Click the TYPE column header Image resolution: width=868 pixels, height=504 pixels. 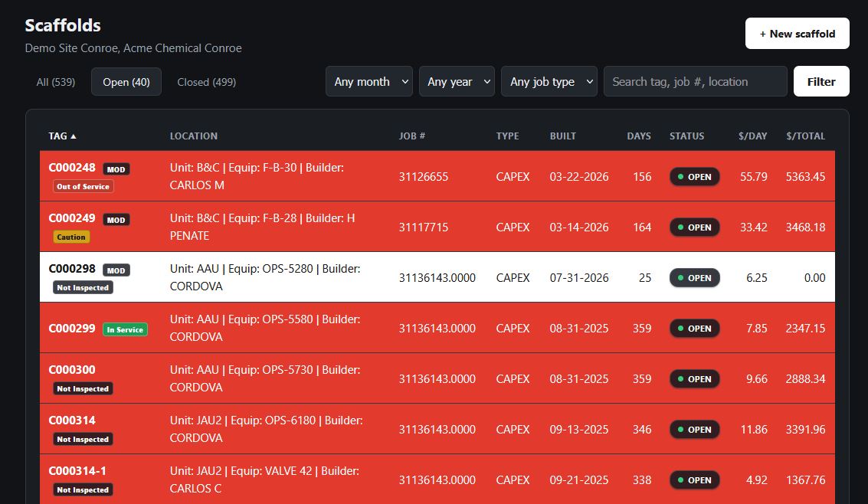[x=508, y=136]
